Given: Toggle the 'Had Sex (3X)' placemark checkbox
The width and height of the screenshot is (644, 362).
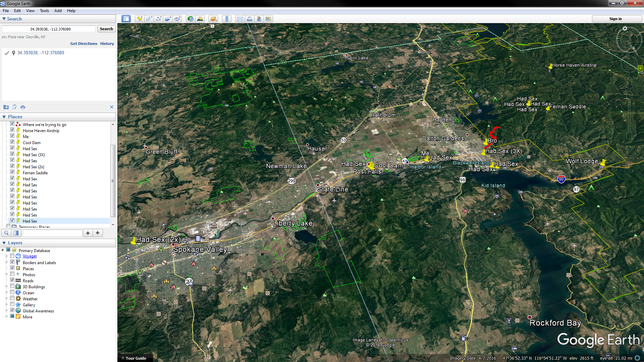Looking at the screenshot, I should (12, 154).
